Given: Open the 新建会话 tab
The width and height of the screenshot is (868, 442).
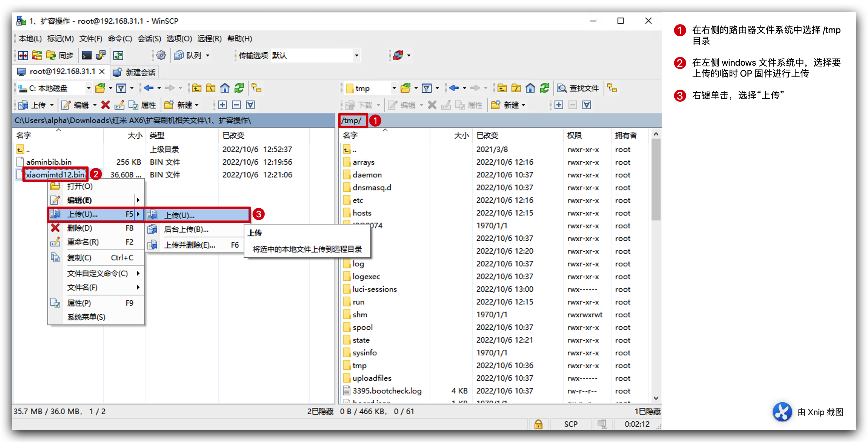Looking at the screenshot, I should (x=134, y=72).
